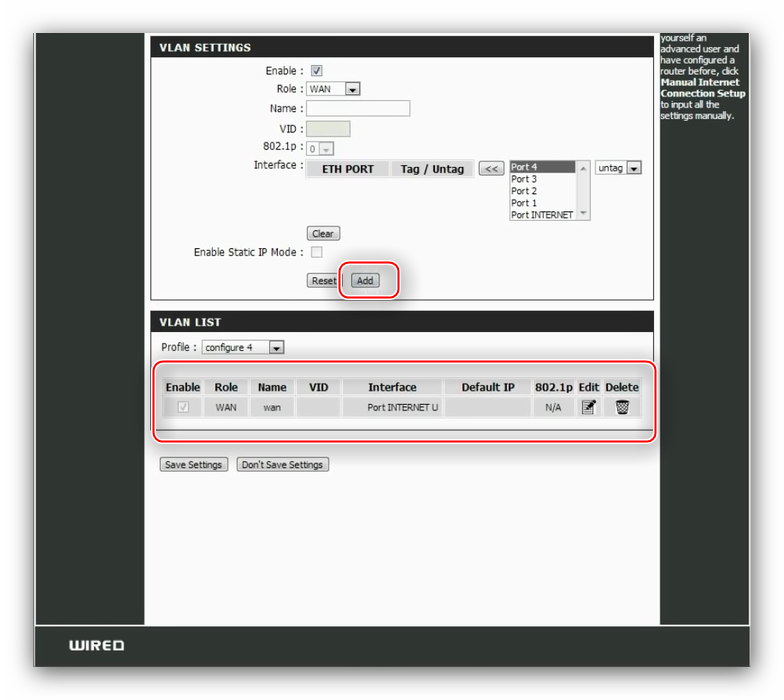Click the Tag / Untag column header
The height and width of the screenshot is (700, 784).
point(432,170)
